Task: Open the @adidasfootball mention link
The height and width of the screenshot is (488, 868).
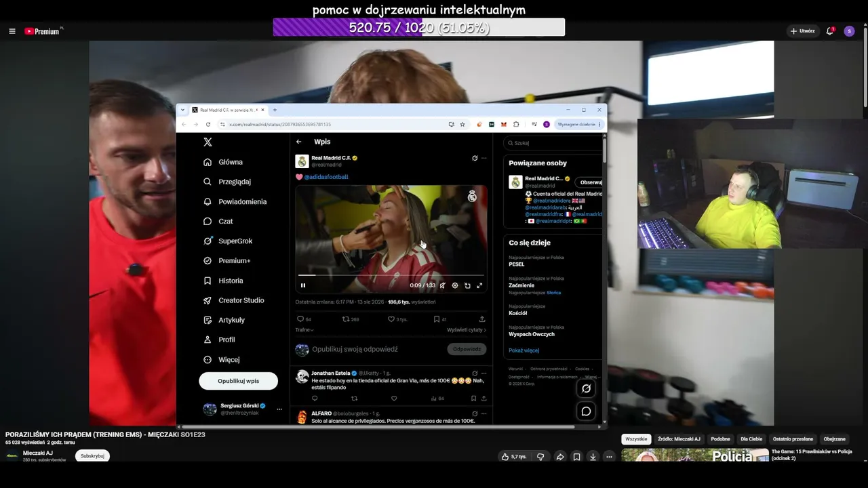Action: pos(326,177)
